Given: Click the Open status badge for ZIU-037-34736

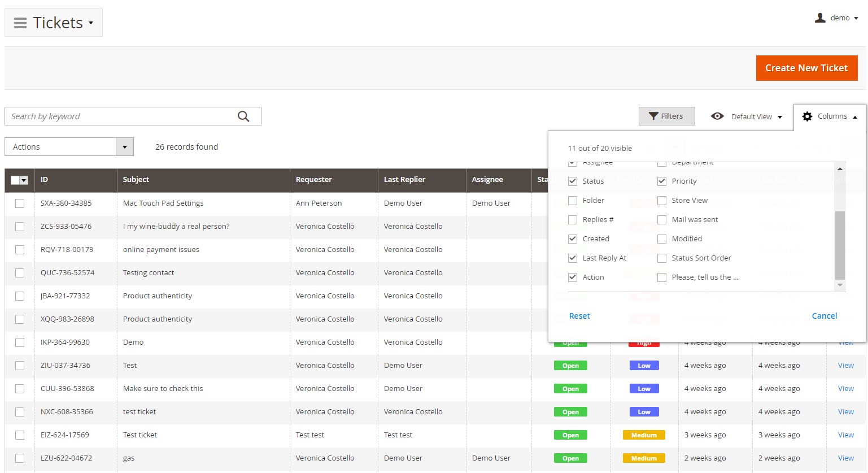Looking at the screenshot, I should (x=570, y=366).
